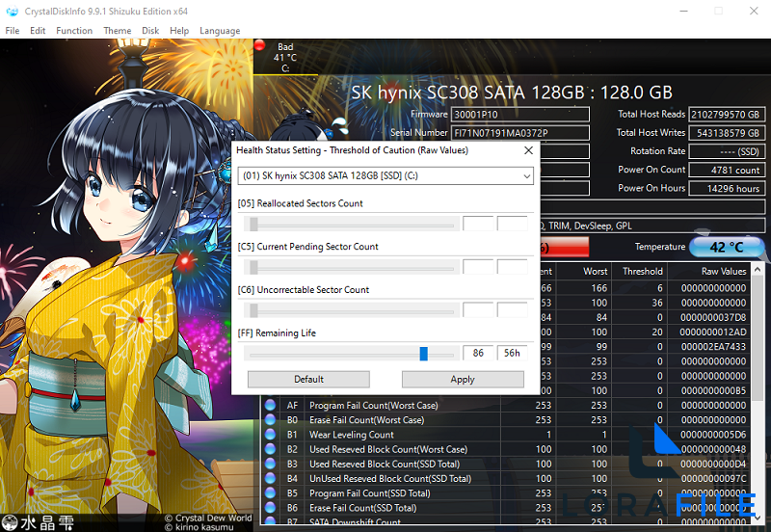This screenshot has height=532, width=771.
Task: Click the Program Fail Count(Worst Case) attribute name
Action: pyautogui.click(x=373, y=405)
